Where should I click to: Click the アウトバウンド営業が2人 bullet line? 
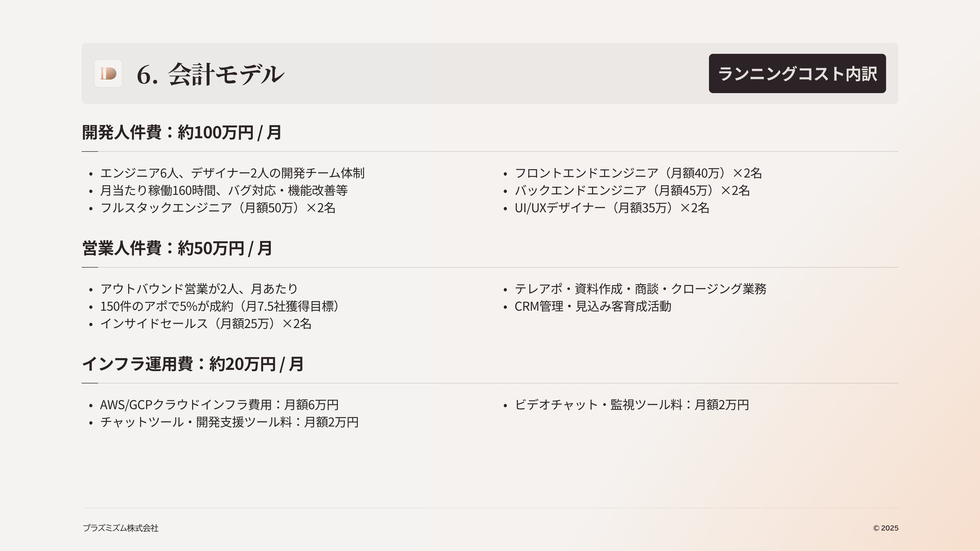[199, 289]
